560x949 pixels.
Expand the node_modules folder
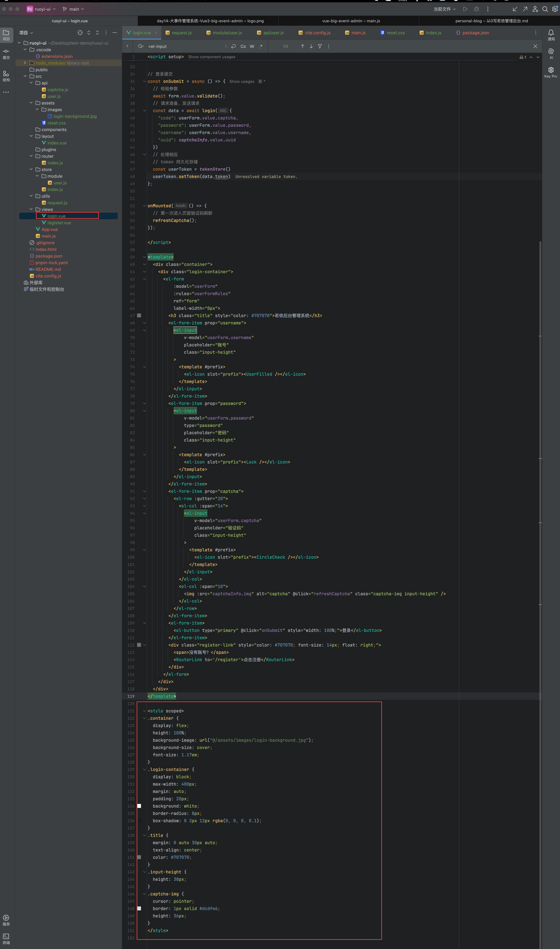pyautogui.click(x=25, y=63)
